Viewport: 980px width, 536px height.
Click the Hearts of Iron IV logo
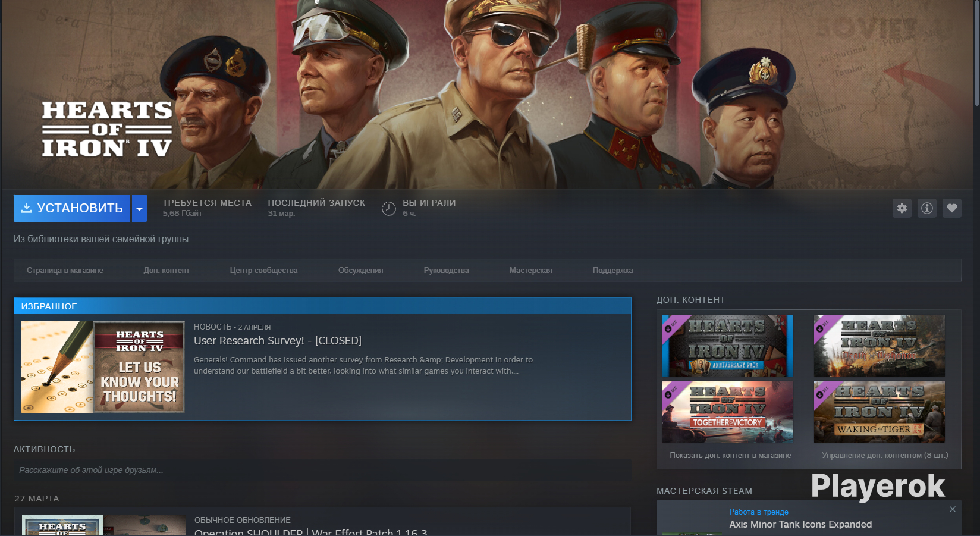click(x=107, y=129)
